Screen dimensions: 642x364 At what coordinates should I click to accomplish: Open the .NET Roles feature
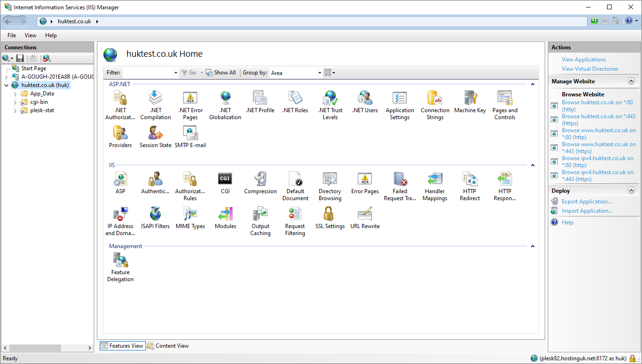coord(295,102)
